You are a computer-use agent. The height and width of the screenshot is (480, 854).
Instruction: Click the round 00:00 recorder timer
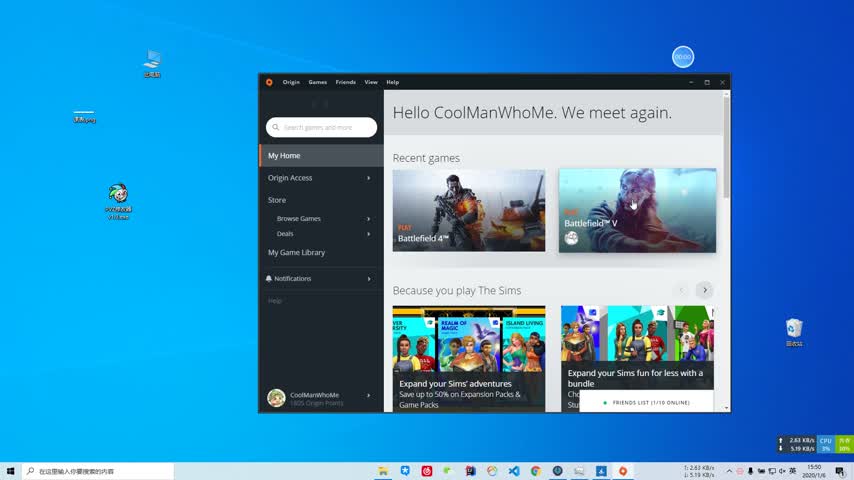point(683,57)
